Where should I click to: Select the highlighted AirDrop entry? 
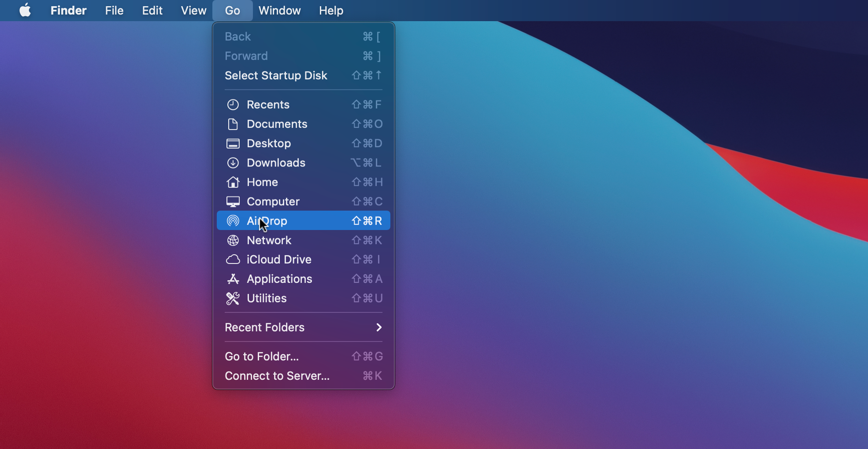coord(304,220)
